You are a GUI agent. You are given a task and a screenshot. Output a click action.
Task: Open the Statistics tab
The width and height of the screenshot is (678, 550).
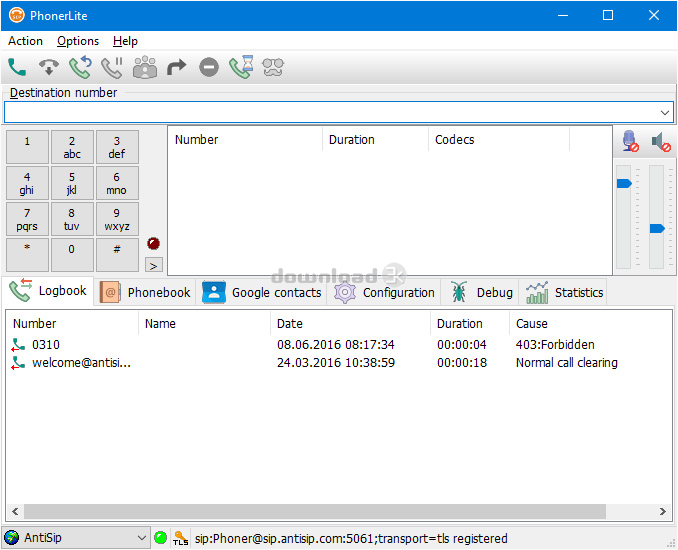coord(563,292)
